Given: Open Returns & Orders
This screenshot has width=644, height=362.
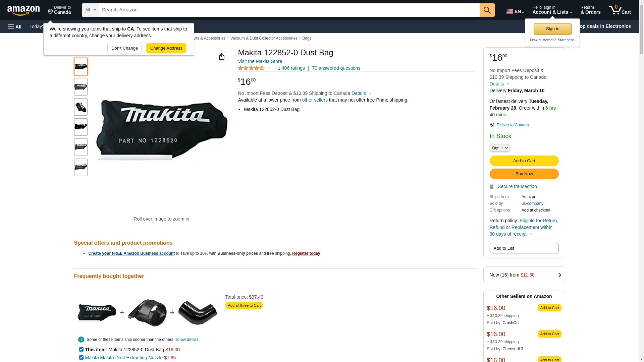Looking at the screenshot, I should click(x=591, y=10).
